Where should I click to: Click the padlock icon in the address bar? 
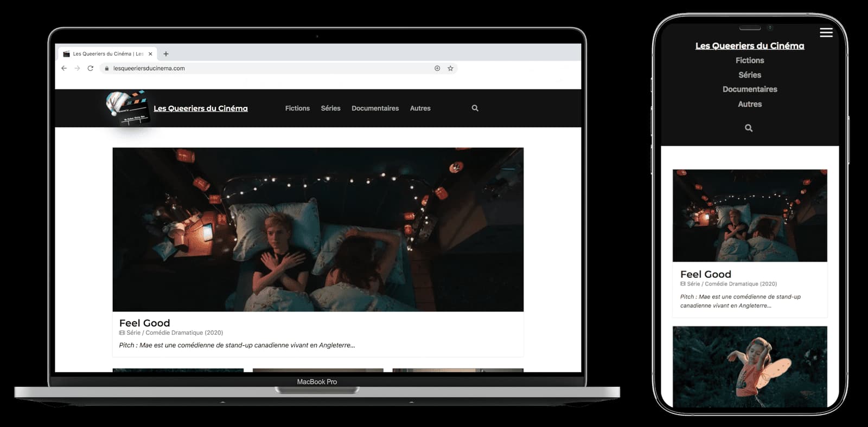pos(107,68)
